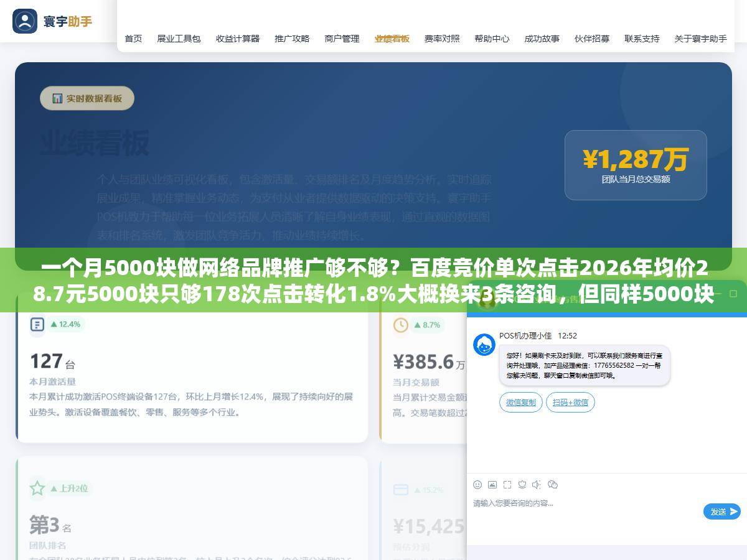Viewport: 747px width, 560px height.
Task: Click the ¥15,425 amount value
Action: [429, 526]
